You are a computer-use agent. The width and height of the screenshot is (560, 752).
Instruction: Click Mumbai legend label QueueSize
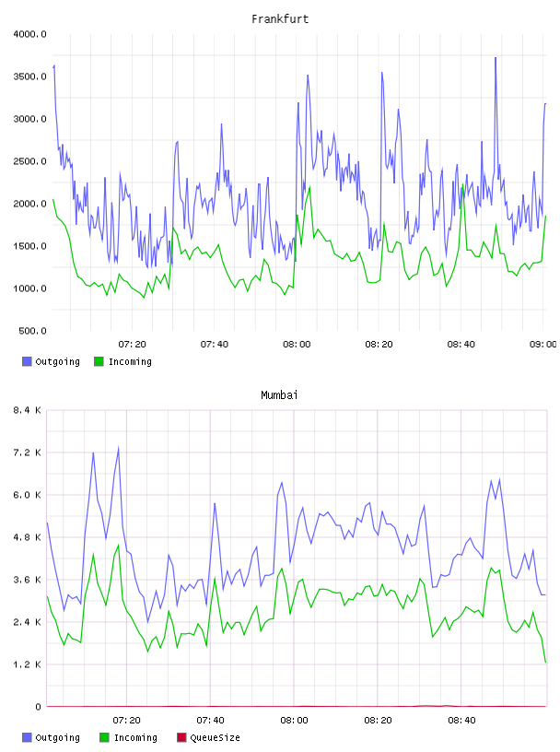click(215, 737)
